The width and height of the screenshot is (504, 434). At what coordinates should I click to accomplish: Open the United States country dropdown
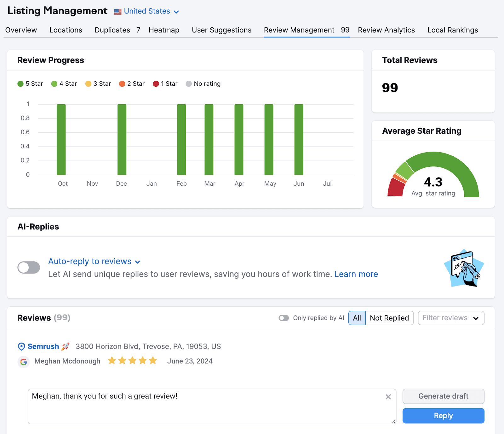tap(176, 11)
